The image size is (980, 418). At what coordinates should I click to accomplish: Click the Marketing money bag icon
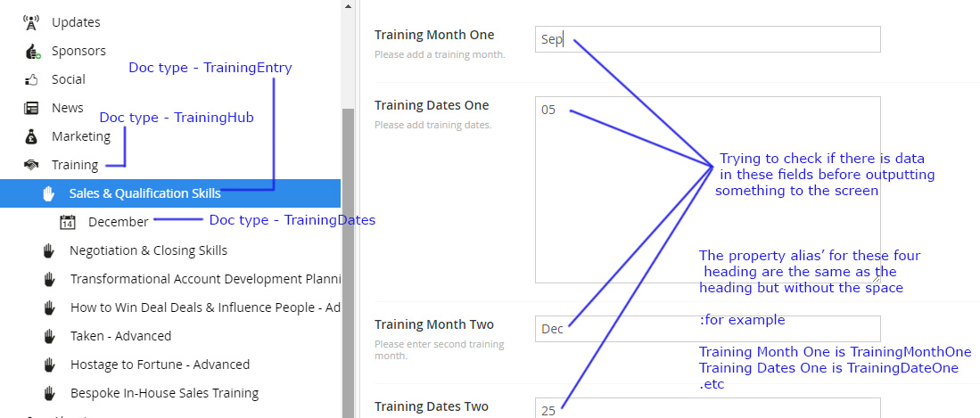pyautogui.click(x=32, y=136)
